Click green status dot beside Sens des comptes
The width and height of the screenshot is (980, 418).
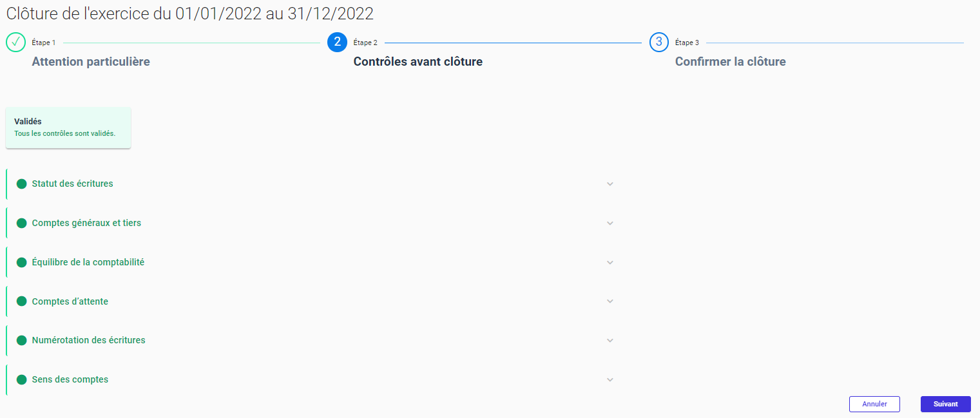(21, 380)
